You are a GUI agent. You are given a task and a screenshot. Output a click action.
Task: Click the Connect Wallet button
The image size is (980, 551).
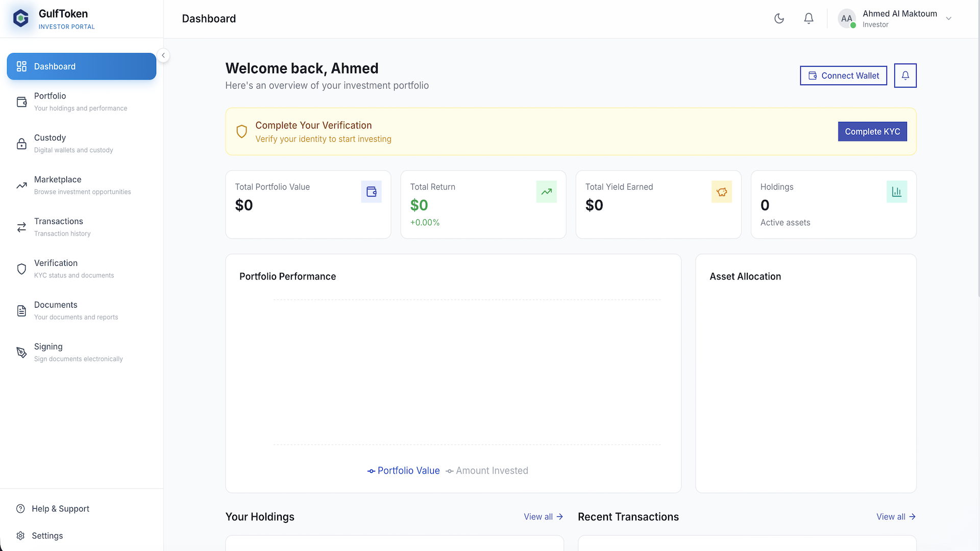[x=843, y=76]
